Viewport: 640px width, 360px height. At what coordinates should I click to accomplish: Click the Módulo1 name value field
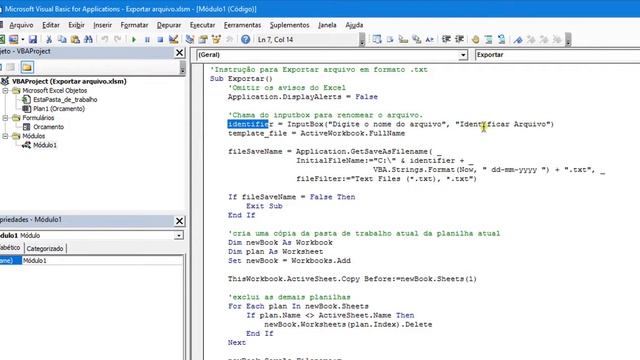102,260
